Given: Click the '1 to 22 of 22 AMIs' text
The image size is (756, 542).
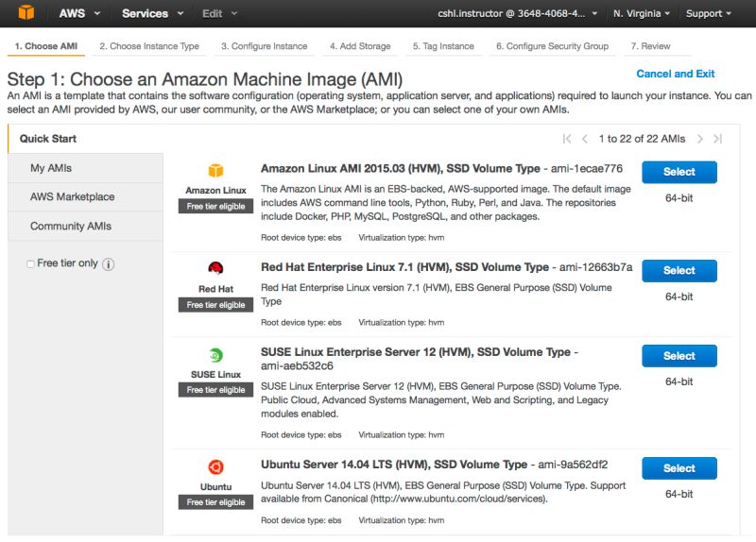Looking at the screenshot, I should point(642,139).
